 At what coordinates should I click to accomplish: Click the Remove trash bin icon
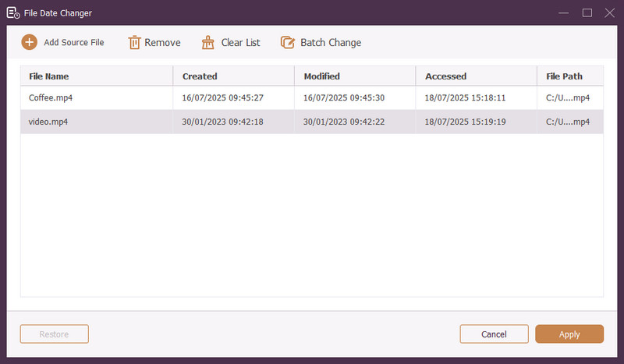click(x=135, y=42)
